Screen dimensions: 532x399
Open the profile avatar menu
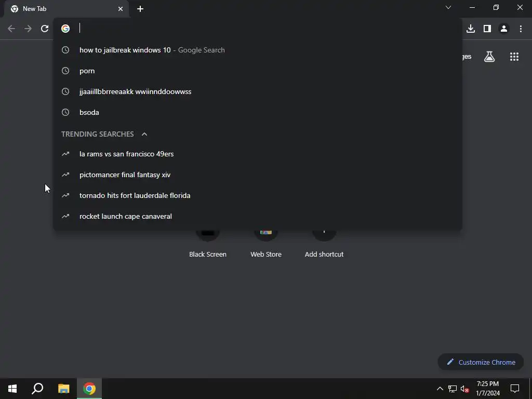tap(504, 29)
